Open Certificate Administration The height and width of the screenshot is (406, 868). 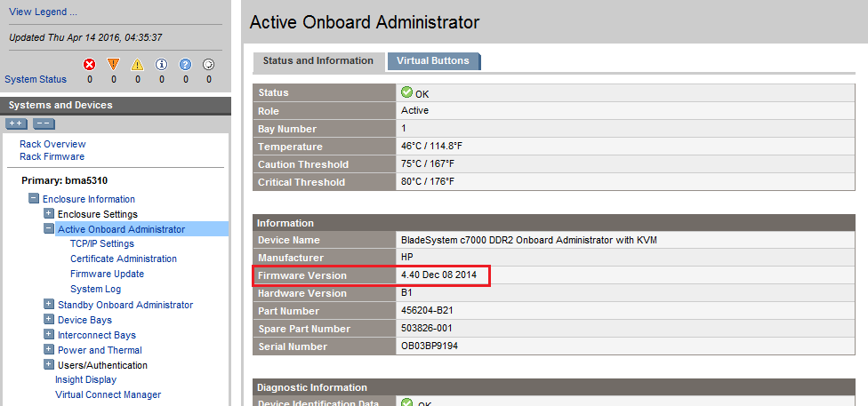124,259
